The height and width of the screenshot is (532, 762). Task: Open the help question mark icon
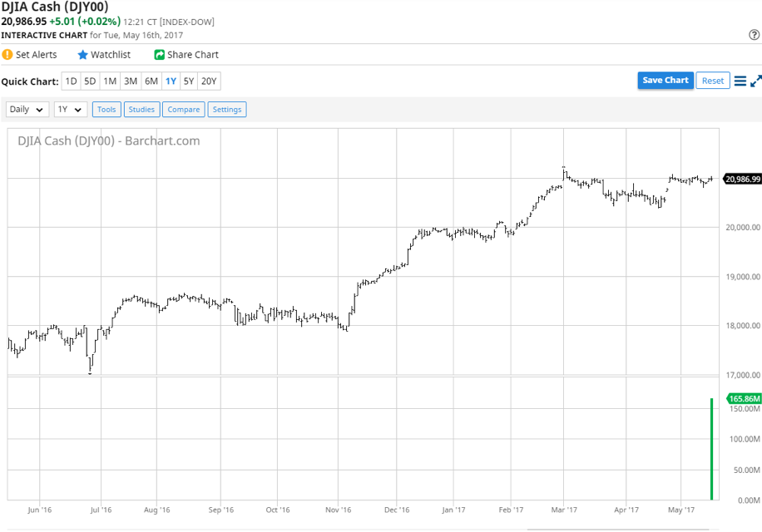754,34
